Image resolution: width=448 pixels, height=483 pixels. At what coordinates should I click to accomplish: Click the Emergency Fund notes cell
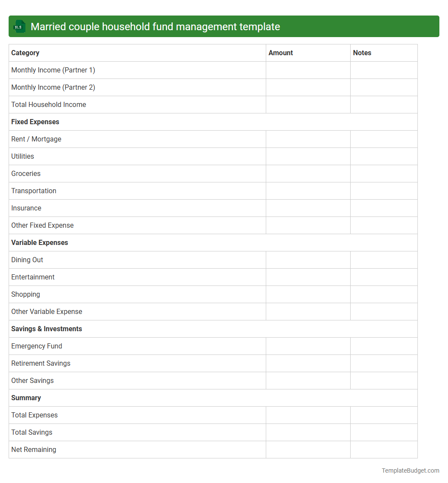tap(383, 346)
